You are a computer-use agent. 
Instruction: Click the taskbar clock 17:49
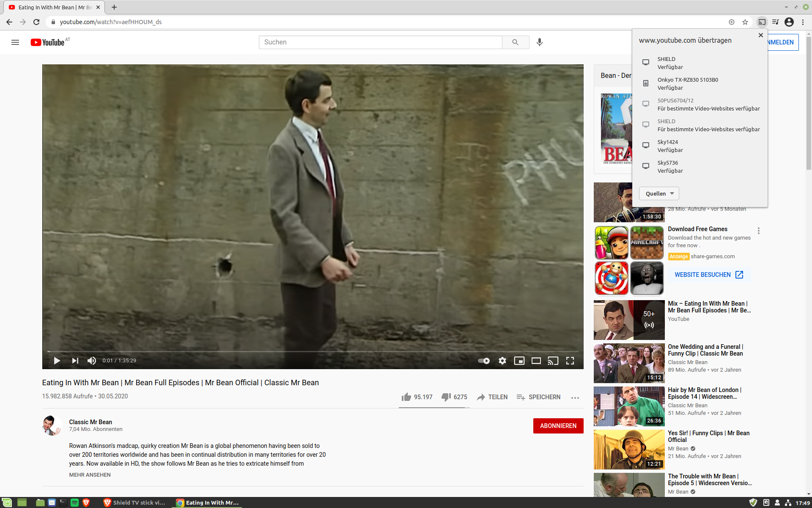803,503
